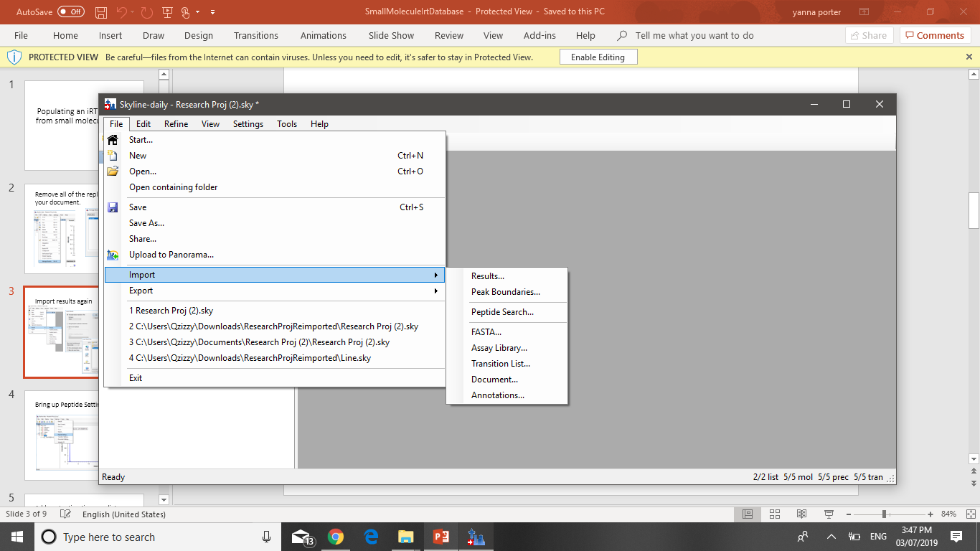Click the Upload to Panorama icon
Viewport: 980px width, 551px height.
pyautogui.click(x=113, y=255)
